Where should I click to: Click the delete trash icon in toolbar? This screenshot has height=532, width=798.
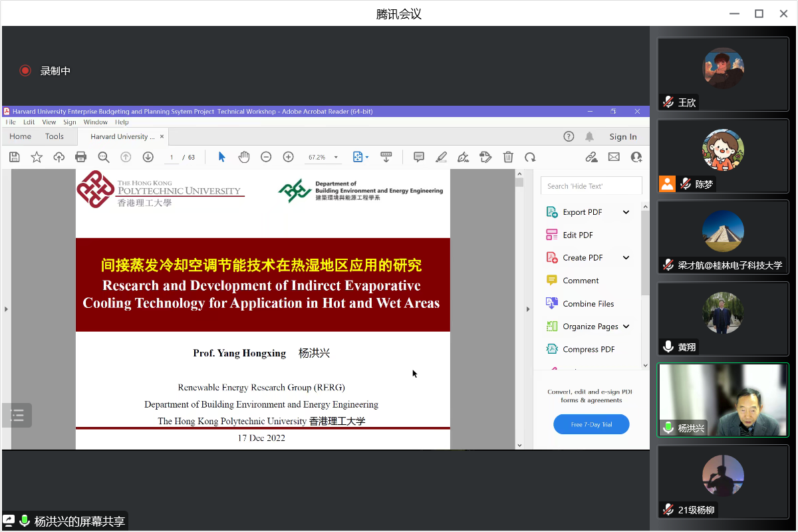(x=508, y=157)
